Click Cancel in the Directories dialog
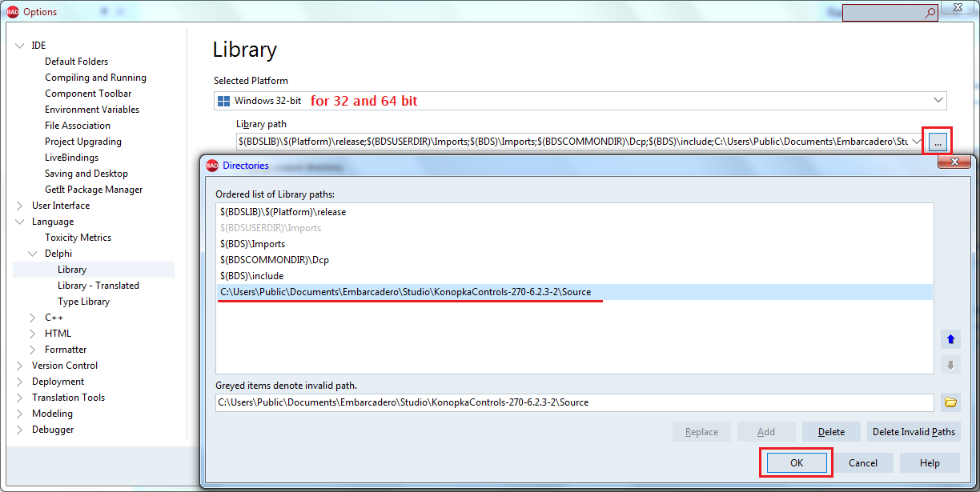The image size is (980, 492). pos(863,462)
